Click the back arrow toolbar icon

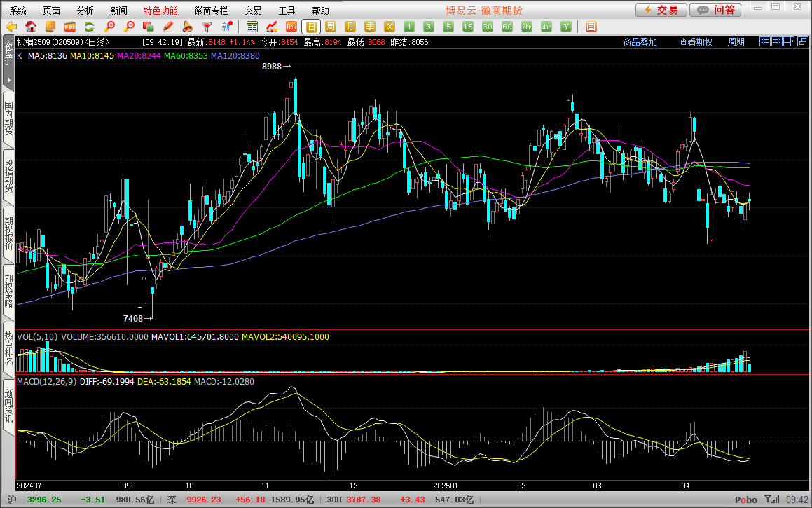coord(11,27)
